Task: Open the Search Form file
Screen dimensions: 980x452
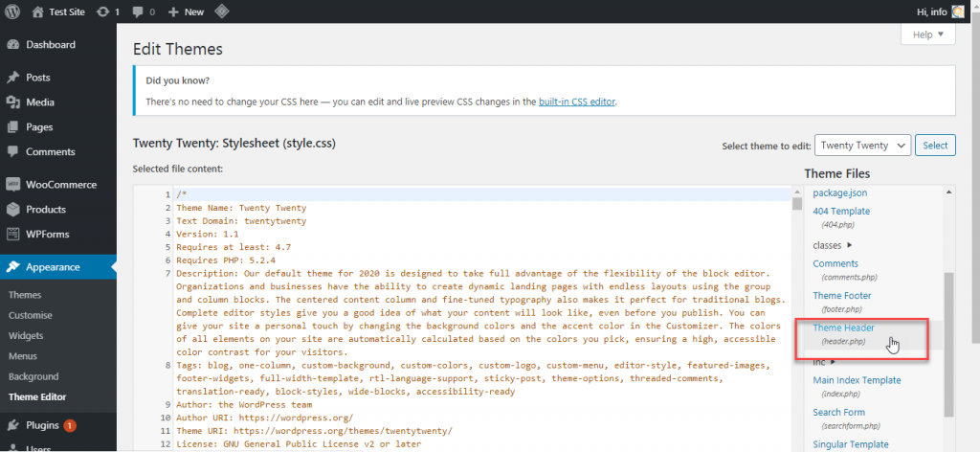Action: pyautogui.click(x=838, y=412)
